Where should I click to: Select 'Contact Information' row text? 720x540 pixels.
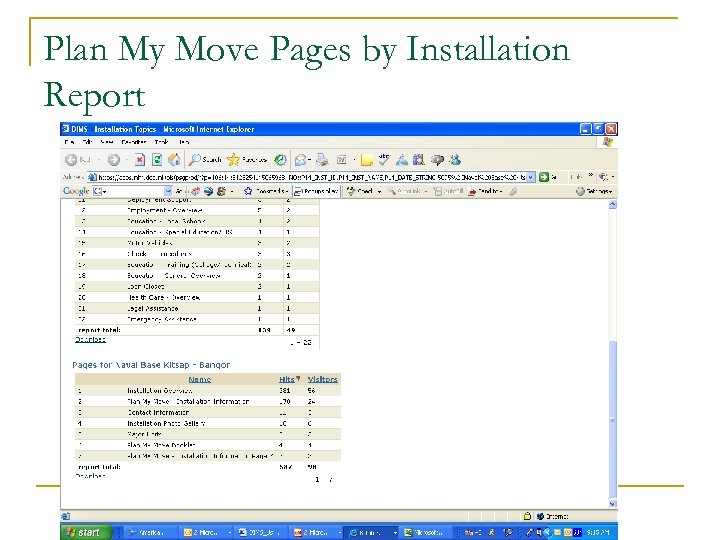(x=158, y=412)
